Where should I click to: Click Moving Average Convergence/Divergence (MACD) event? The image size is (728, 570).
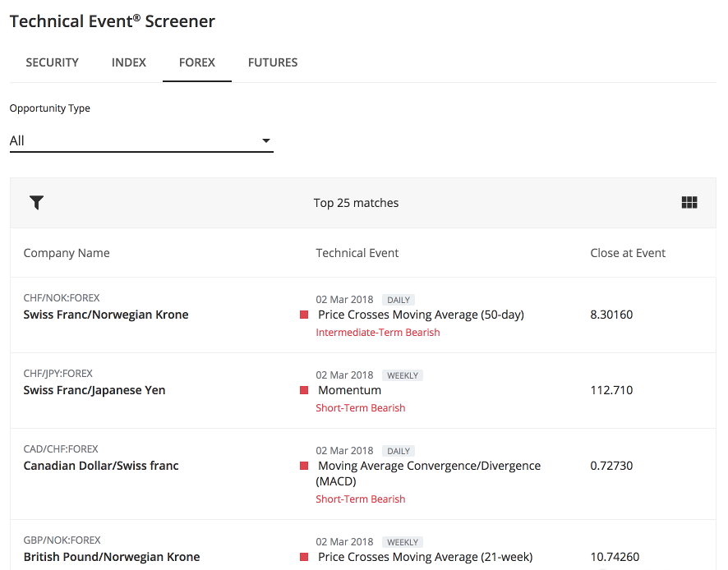(x=428, y=473)
